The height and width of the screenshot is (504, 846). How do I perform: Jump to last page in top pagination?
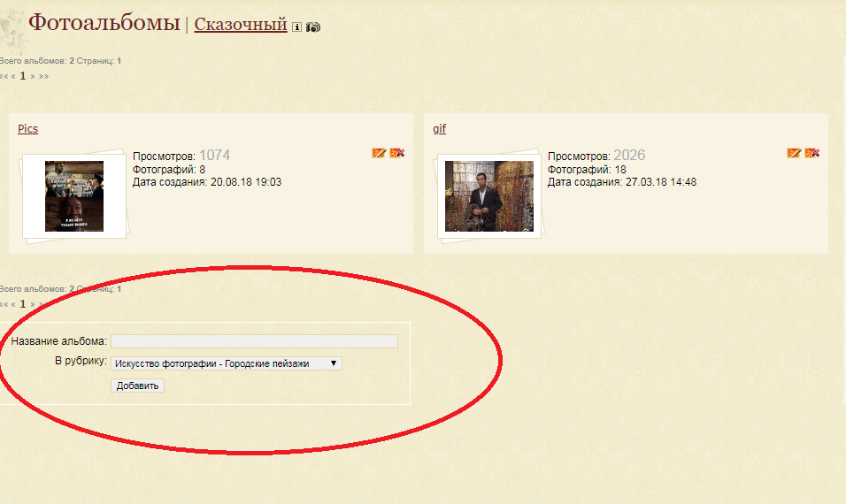(x=43, y=76)
